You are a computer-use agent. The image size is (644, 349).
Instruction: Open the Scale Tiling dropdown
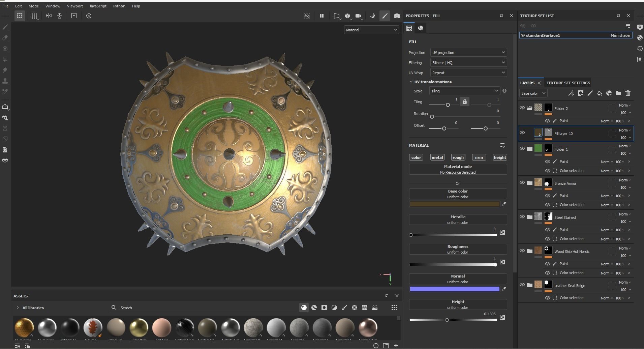click(x=464, y=91)
